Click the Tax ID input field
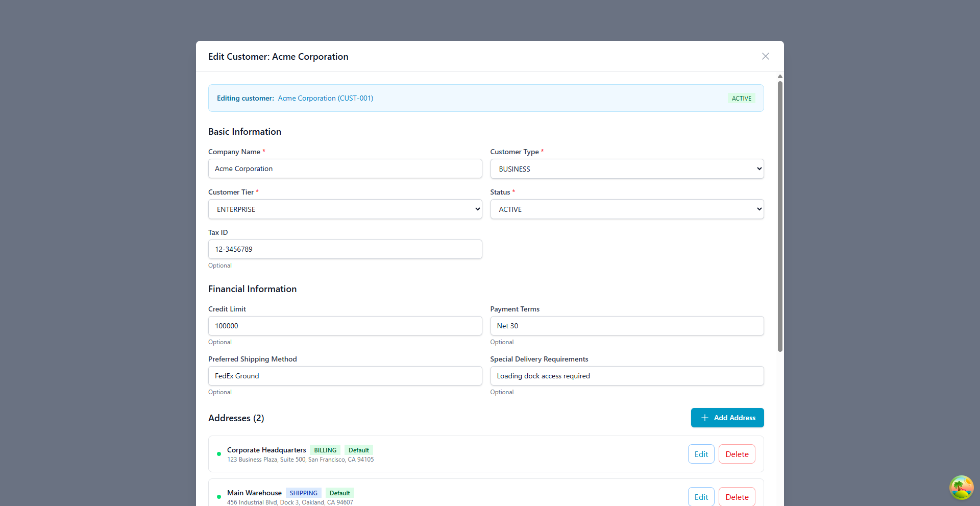Screen dimensions: 980x506 [x=345, y=249]
